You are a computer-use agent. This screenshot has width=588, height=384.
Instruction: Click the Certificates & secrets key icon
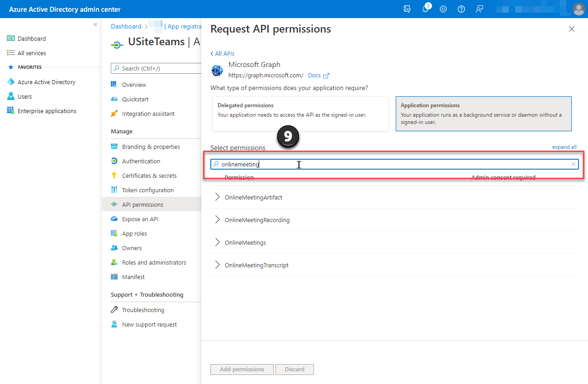(114, 175)
